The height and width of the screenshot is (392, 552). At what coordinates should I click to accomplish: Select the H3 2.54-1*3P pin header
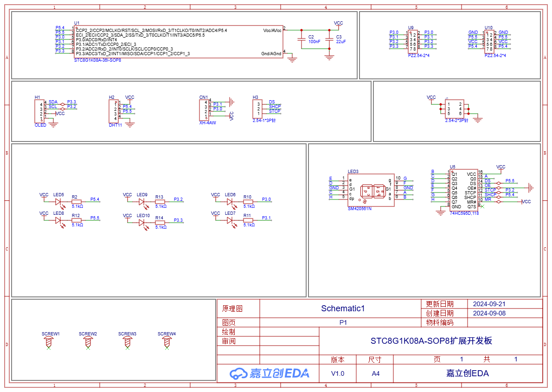[257, 109]
